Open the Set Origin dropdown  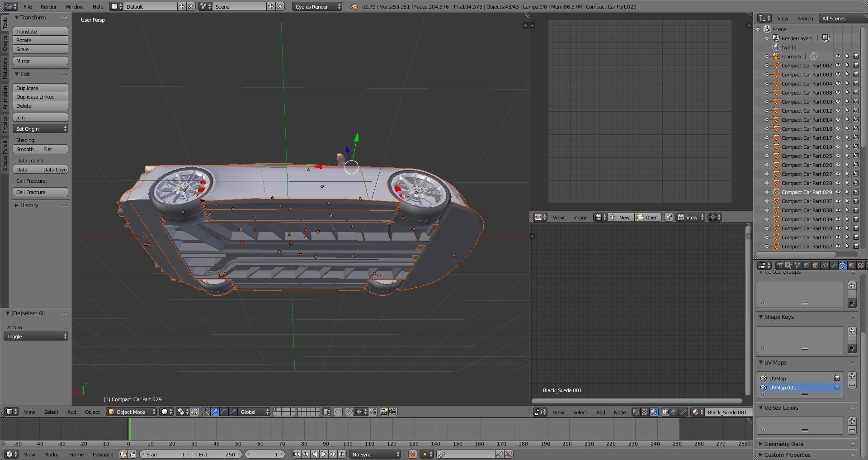[41, 129]
